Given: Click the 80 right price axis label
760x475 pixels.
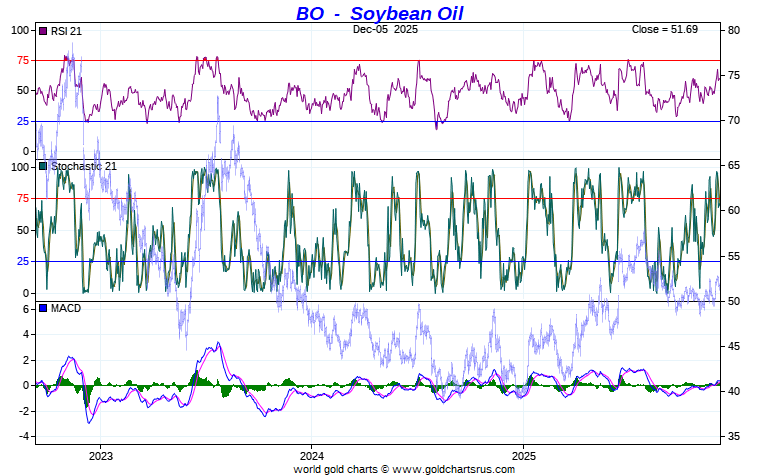Looking at the screenshot, I should 734,30.
